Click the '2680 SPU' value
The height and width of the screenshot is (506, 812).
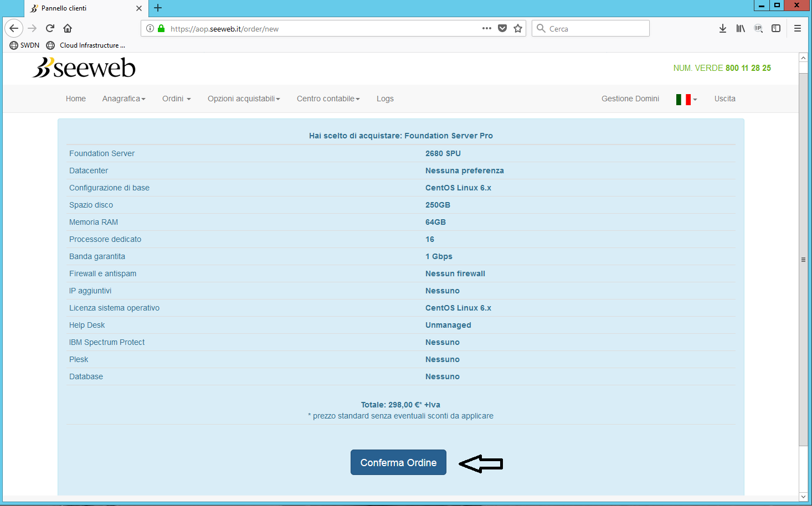(443, 153)
